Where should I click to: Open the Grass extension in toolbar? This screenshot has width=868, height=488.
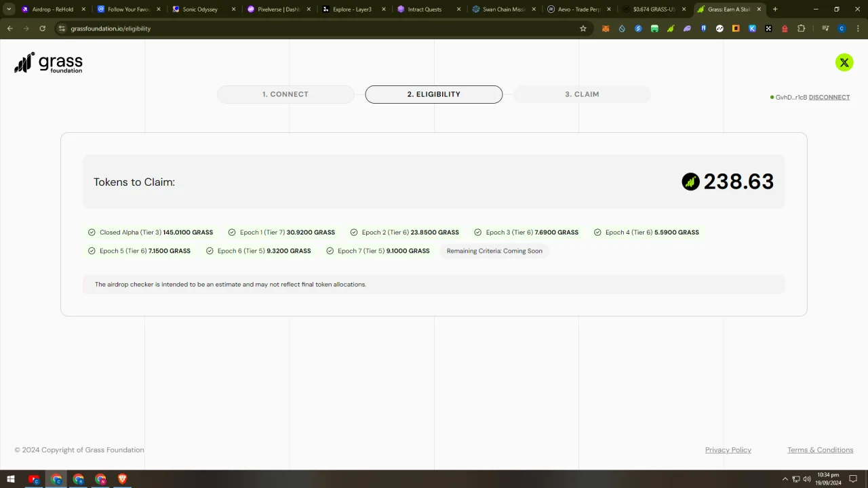(671, 28)
